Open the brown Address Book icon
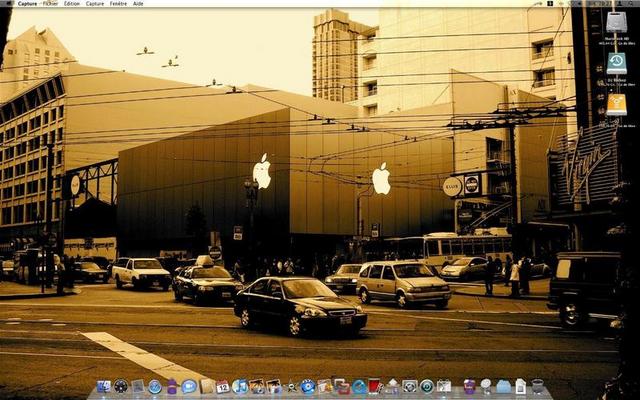 tap(207, 386)
